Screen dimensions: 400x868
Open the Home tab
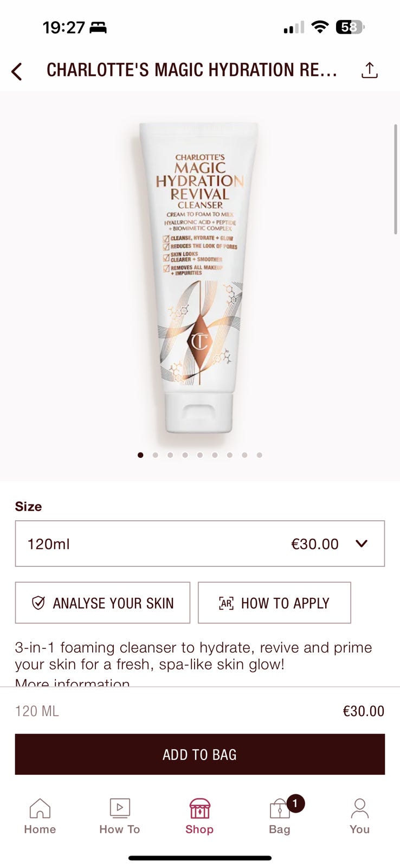pos(40,816)
